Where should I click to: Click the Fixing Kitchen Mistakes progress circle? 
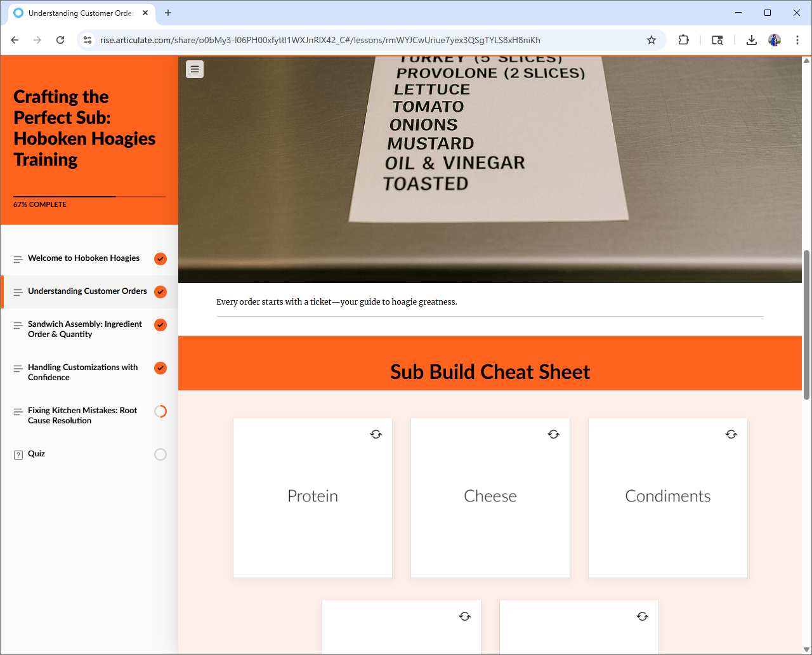tap(160, 411)
